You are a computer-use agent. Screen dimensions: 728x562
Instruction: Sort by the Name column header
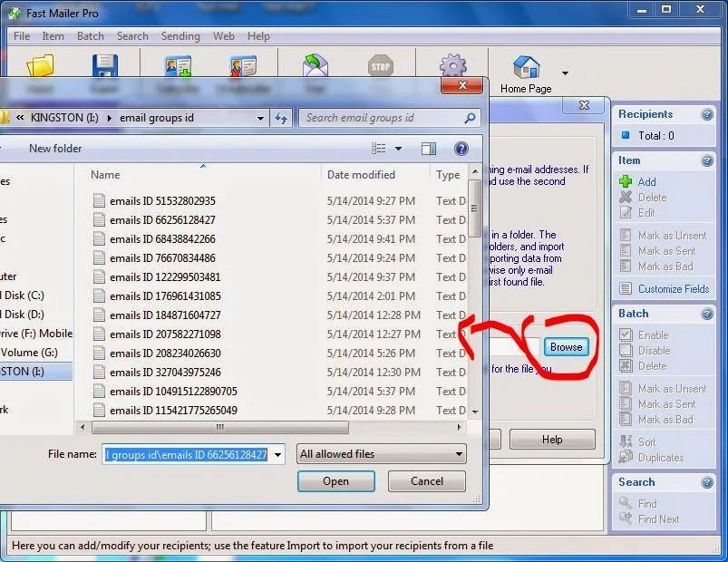click(105, 175)
